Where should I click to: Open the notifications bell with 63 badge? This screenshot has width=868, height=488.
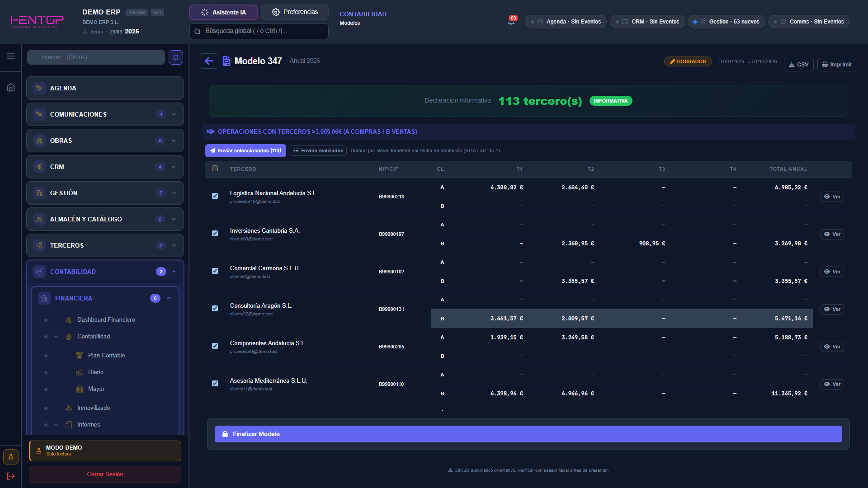click(x=511, y=21)
